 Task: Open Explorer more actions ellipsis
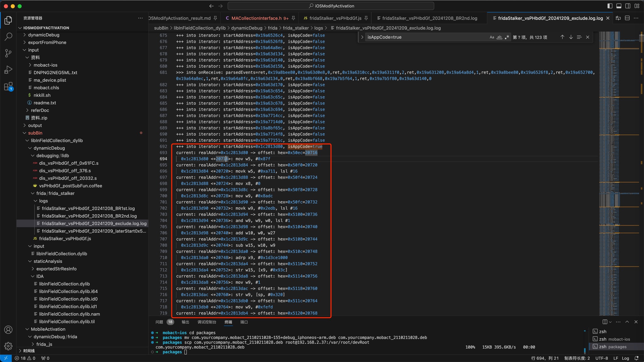pos(140,18)
